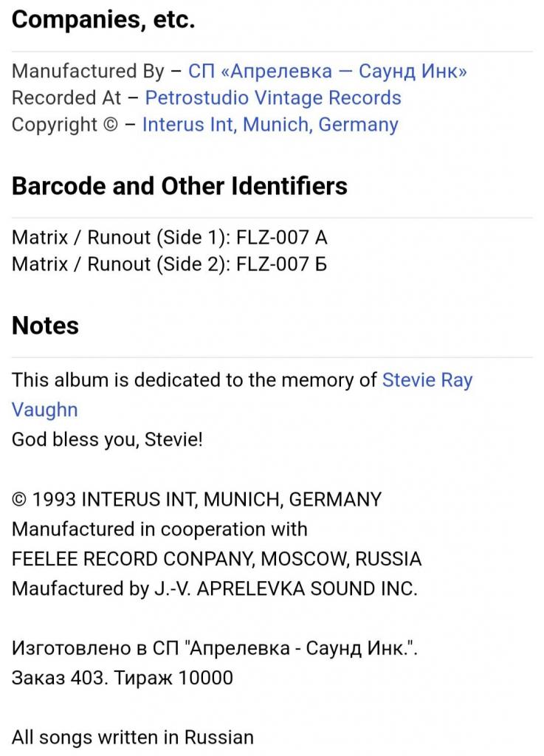Screen dimensions: 544x756
Task: Select the Side 1 matrix text FLZ-007 А
Action: pyautogui.click(x=281, y=238)
